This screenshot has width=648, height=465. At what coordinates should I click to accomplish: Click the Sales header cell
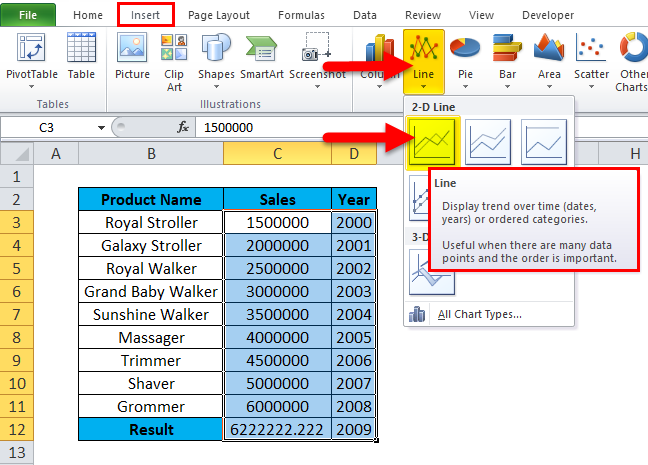[277, 200]
